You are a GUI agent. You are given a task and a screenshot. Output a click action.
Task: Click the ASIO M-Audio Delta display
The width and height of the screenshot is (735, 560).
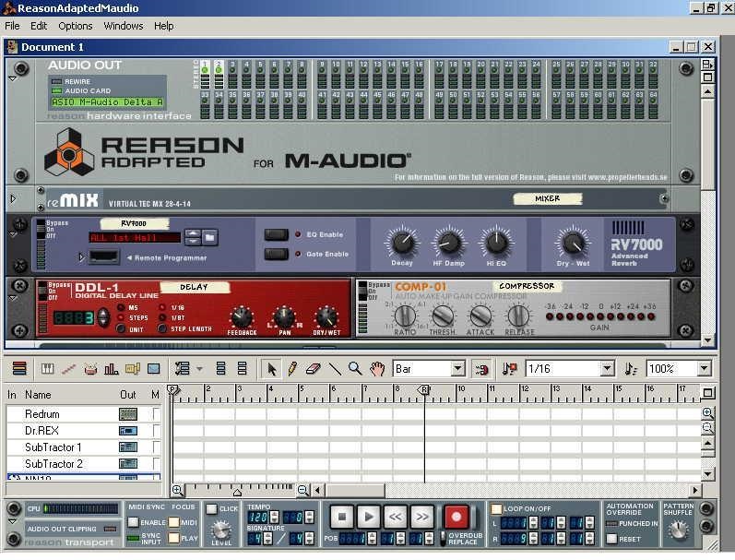click(x=107, y=102)
